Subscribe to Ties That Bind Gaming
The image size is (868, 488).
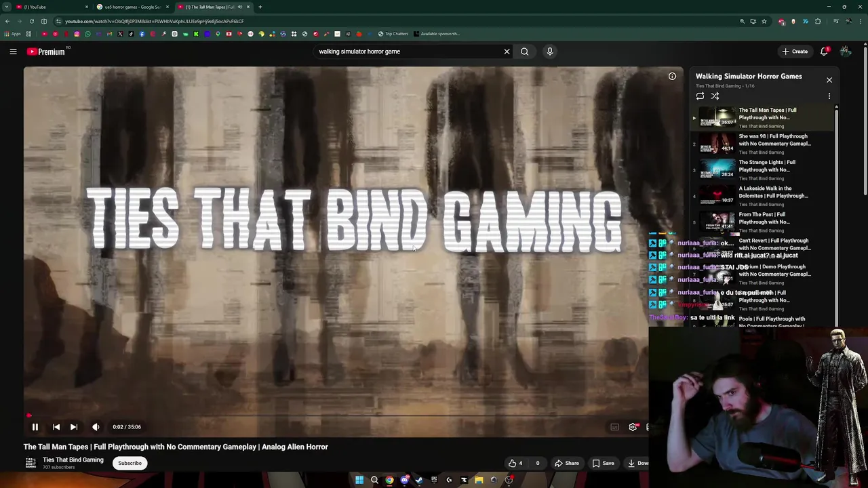(130, 464)
